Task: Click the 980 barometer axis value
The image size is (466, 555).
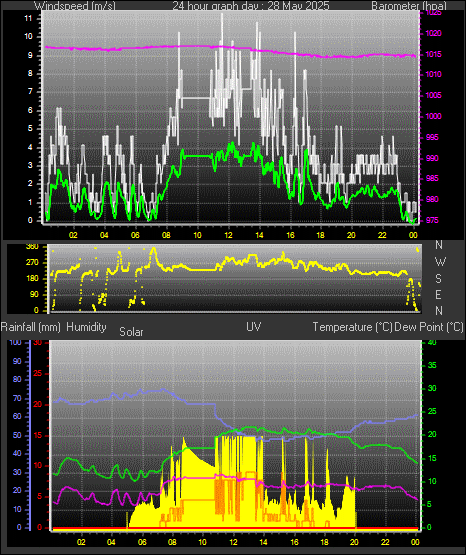Action: [432, 199]
